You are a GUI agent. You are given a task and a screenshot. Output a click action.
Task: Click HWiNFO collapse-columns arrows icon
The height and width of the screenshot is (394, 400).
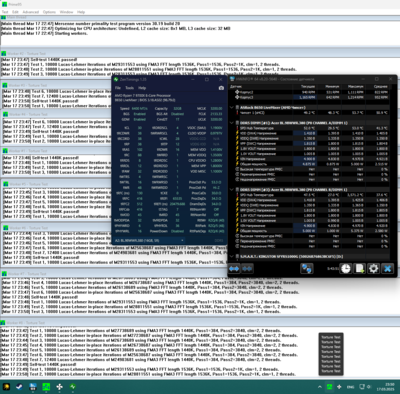pyautogui.click(x=247, y=269)
